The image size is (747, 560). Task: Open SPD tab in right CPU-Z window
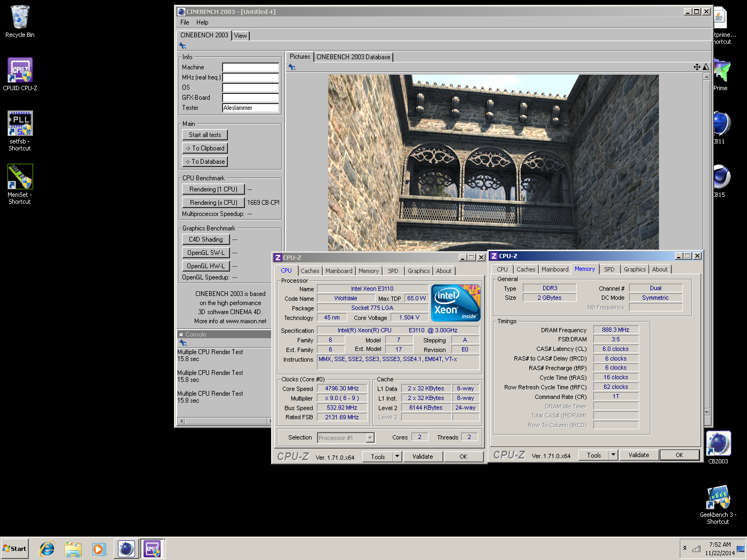click(609, 269)
